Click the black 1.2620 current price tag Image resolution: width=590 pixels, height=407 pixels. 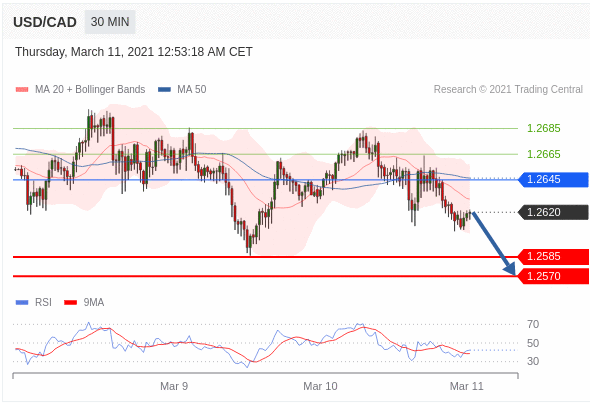tap(553, 213)
